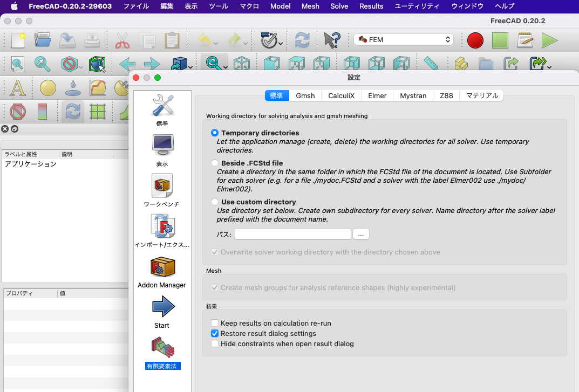The image size is (579, 392).
Task: Click the FEM analysis container A icon
Action: (18, 88)
